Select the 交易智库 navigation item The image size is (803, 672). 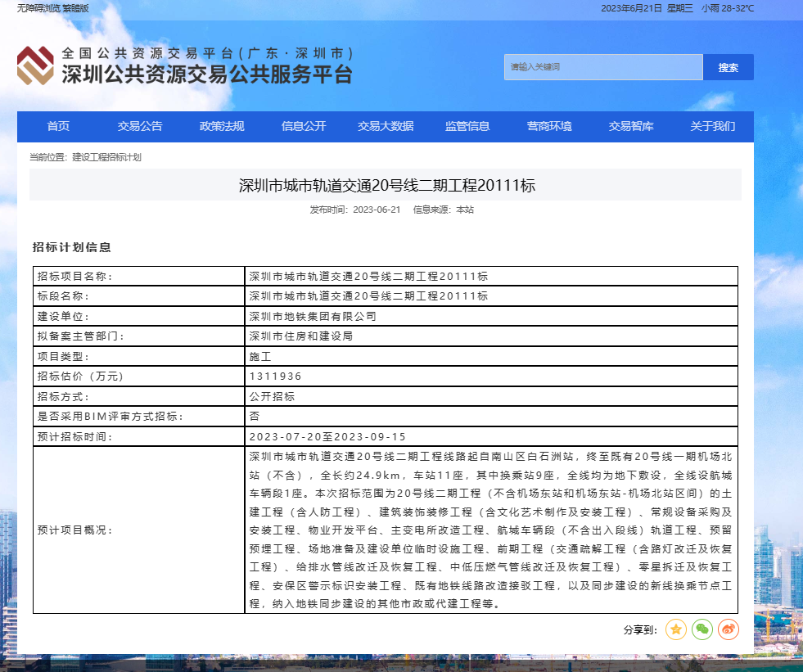pos(631,126)
